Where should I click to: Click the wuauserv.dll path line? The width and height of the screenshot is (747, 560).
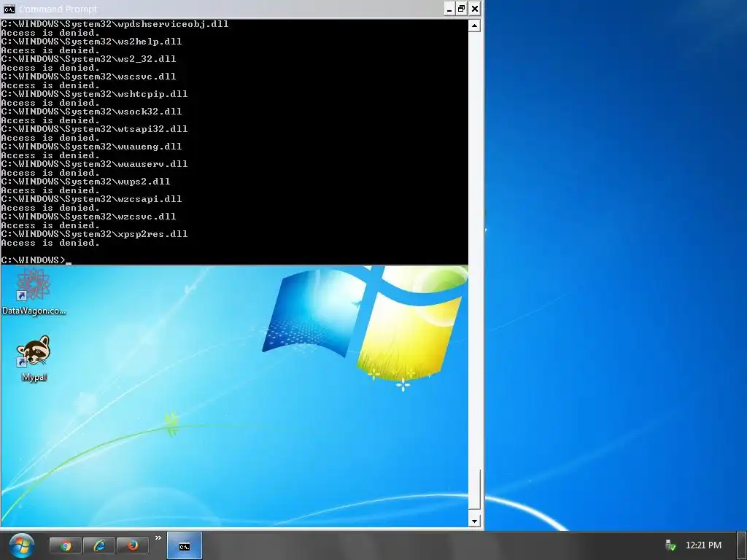[94, 164]
